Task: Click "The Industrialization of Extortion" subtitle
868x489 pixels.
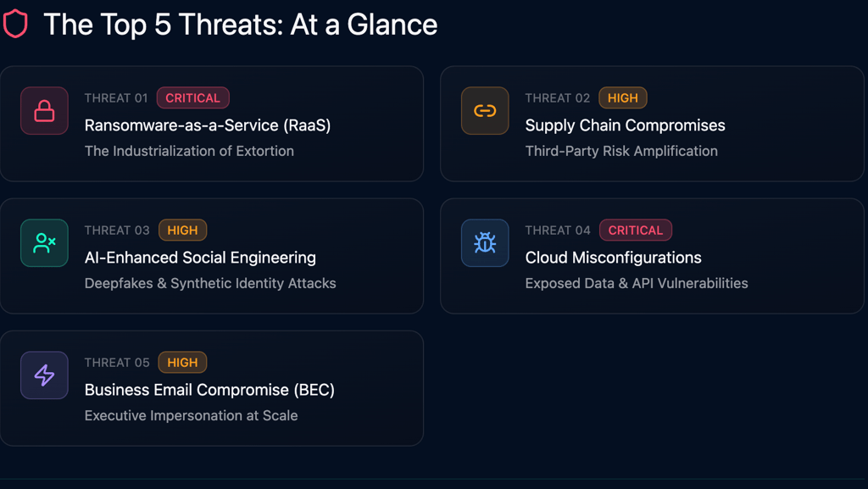Action: tap(189, 151)
